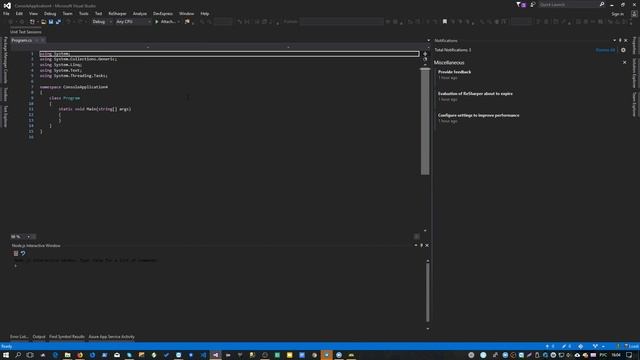Click the Quick Launch search magnifier icon

click(602, 4)
